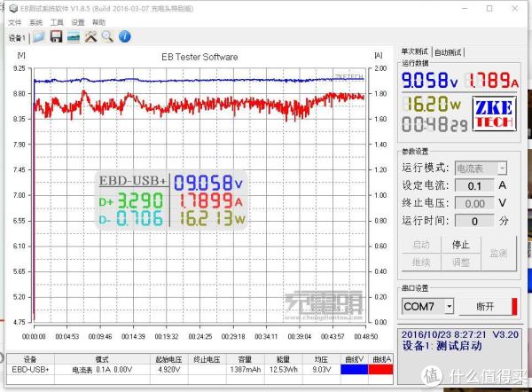Click the 运行时间 input field

pyautogui.click(x=474, y=222)
